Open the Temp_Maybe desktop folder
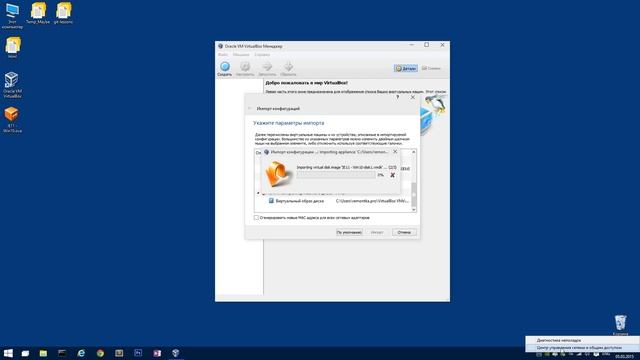Viewport: 640px width, 360px height. coord(38,13)
